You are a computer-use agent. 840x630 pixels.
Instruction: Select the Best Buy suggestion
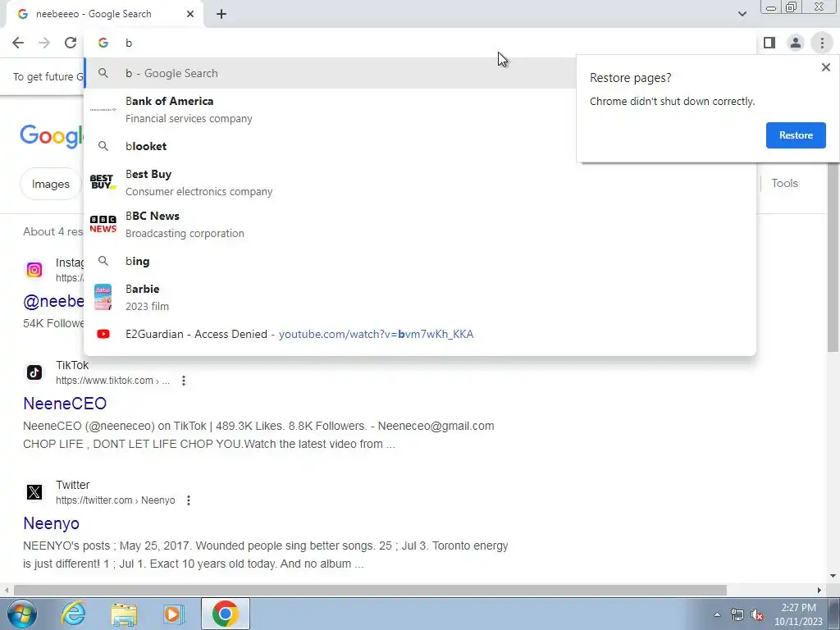(x=420, y=183)
